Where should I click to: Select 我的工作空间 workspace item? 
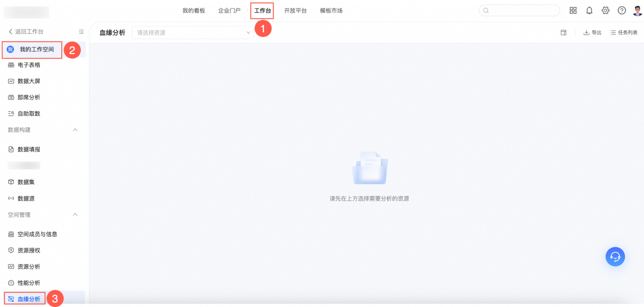point(36,49)
